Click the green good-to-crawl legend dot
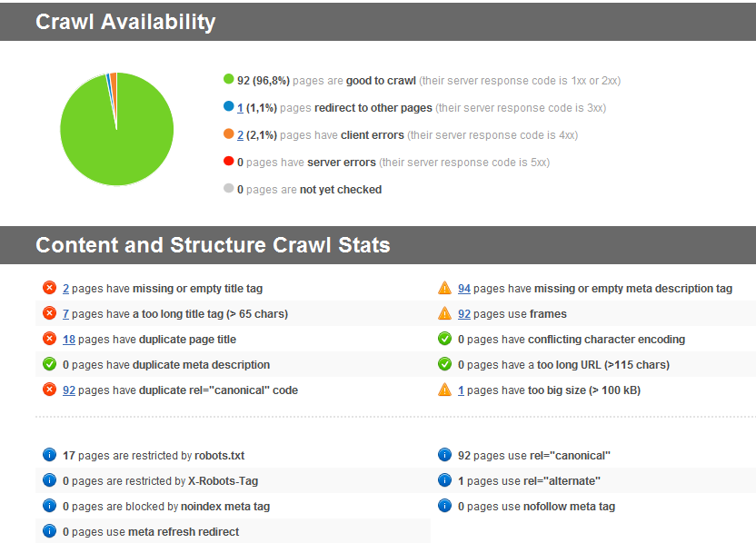756x543 pixels. point(228,80)
